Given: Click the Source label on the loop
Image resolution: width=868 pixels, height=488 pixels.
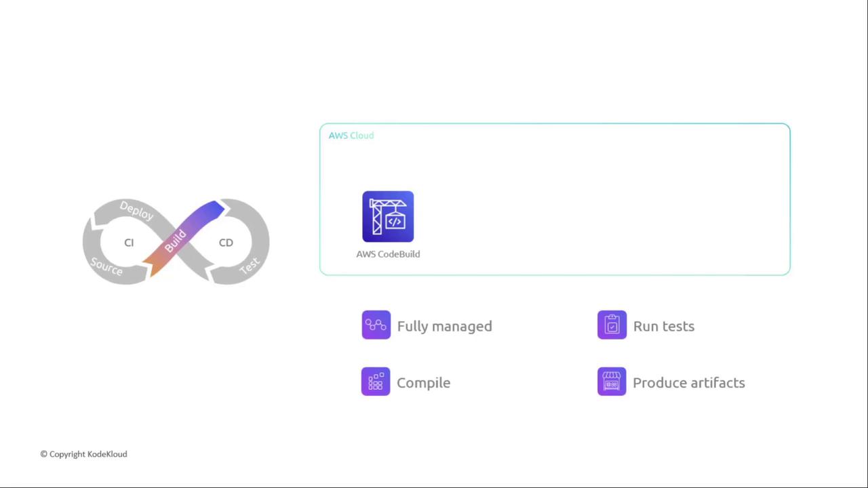Looking at the screenshot, I should click(x=106, y=266).
